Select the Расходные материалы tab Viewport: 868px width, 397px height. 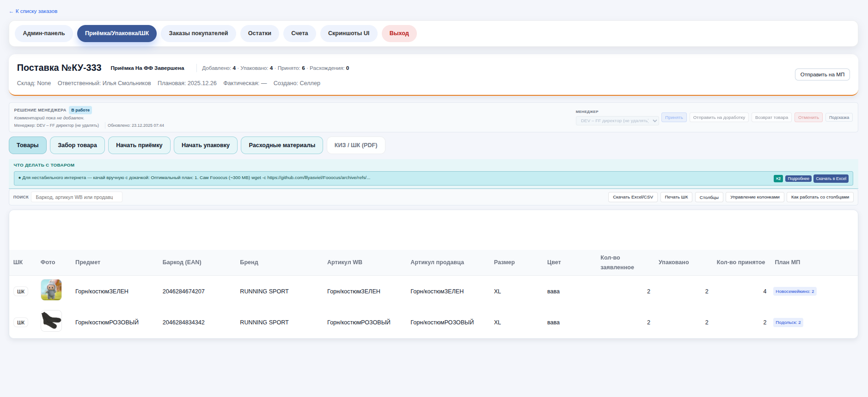pos(282,145)
